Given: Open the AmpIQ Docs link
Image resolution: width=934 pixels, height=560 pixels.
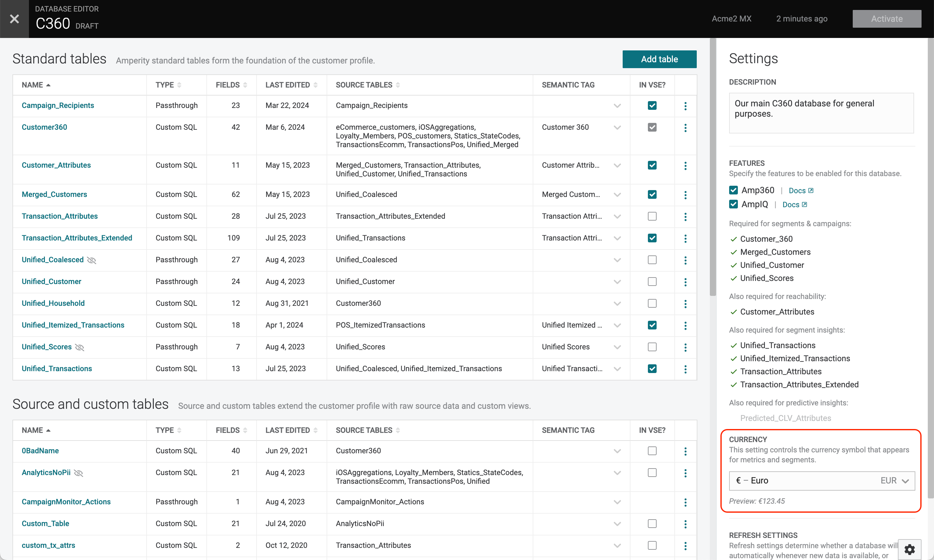Looking at the screenshot, I should click(x=795, y=204).
